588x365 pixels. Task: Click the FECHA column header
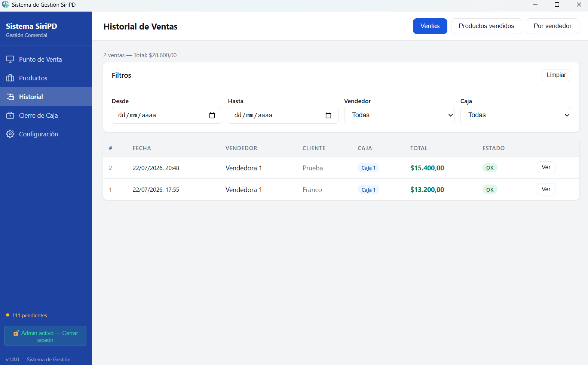point(142,148)
